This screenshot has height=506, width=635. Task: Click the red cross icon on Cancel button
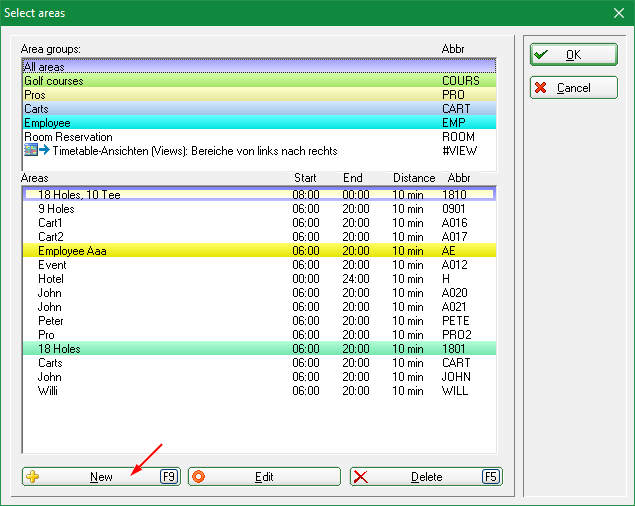click(x=541, y=88)
